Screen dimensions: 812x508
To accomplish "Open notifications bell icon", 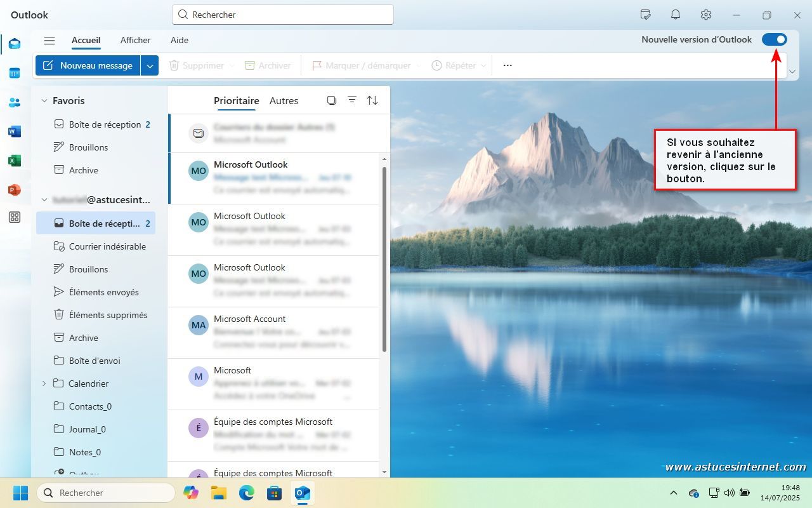I will tap(676, 15).
